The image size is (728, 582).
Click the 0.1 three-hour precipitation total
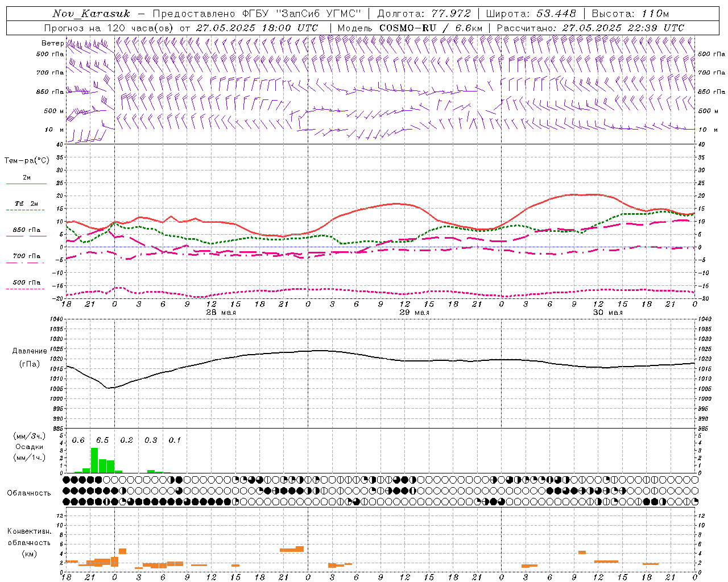click(x=175, y=440)
